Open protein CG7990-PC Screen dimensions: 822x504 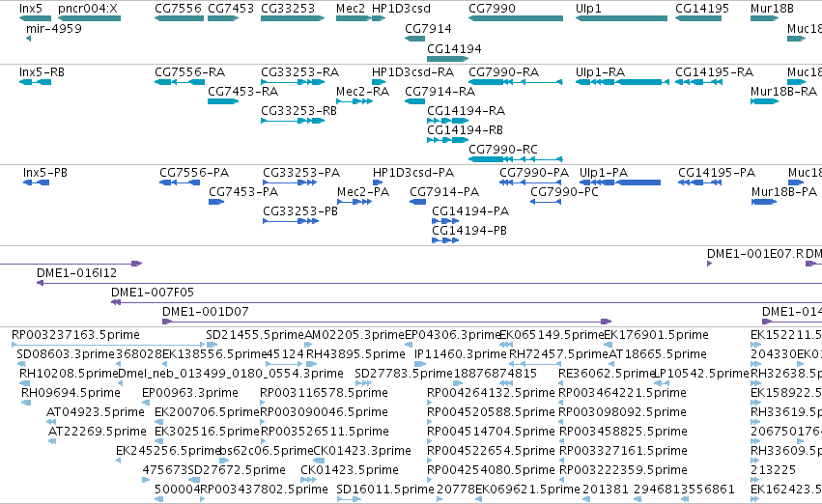tap(565, 192)
